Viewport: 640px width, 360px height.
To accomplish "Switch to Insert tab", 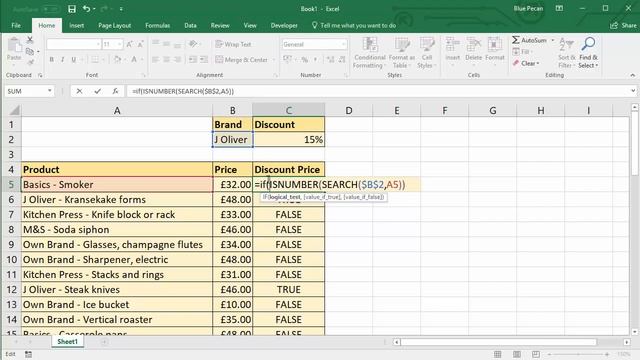I will [76, 25].
